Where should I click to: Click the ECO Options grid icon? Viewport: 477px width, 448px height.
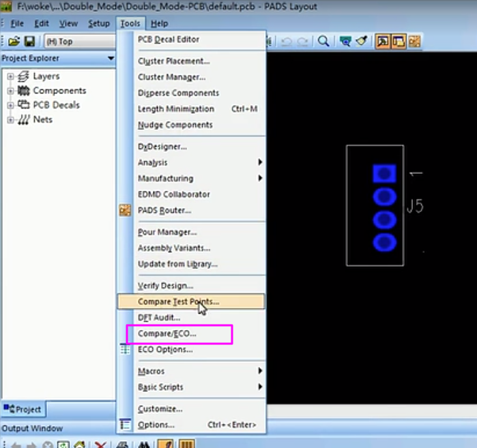pyautogui.click(x=125, y=350)
